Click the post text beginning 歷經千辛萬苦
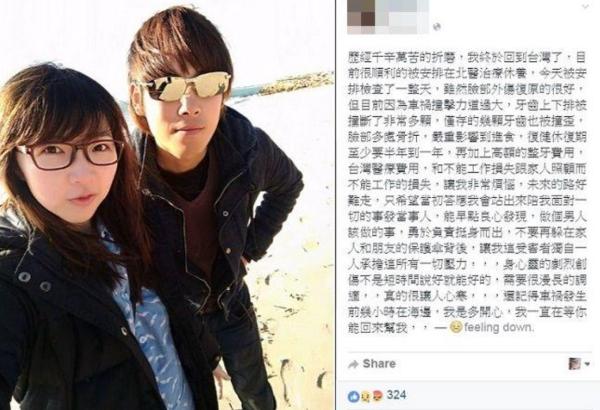The image size is (600, 410). 467,193
